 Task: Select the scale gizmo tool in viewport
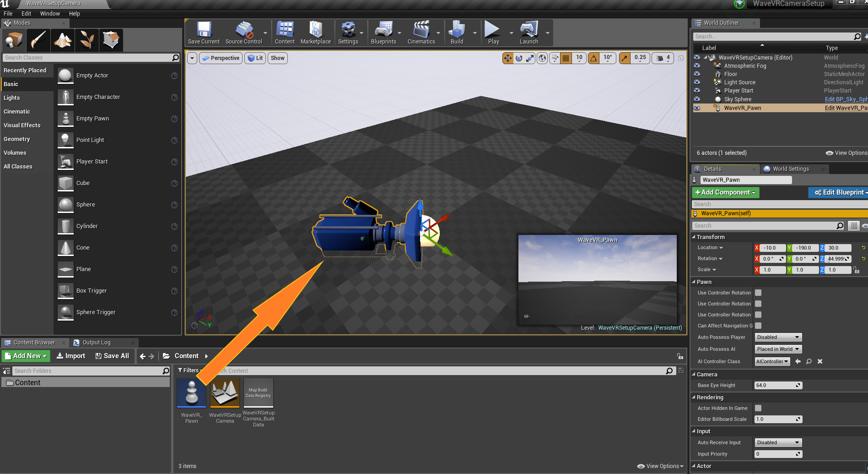pos(530,58)
